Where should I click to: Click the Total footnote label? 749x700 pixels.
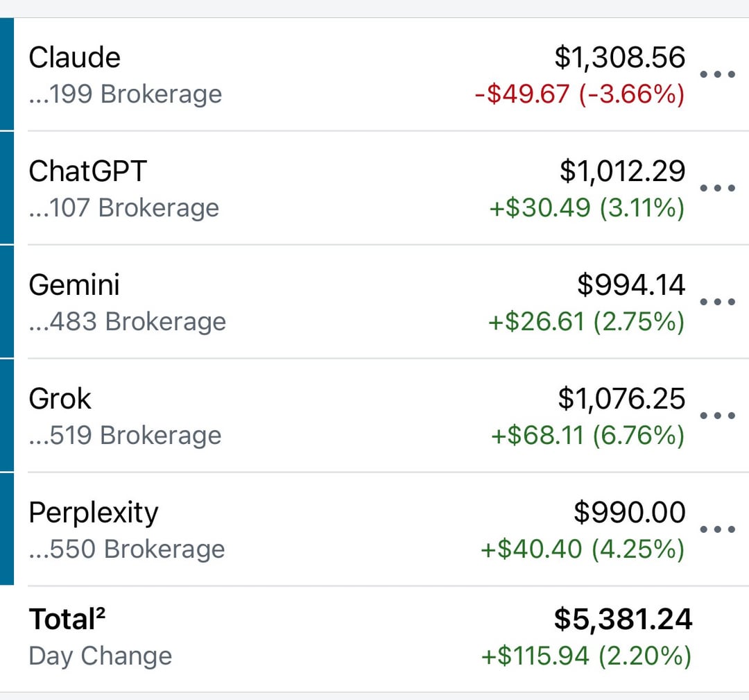pos(67,620)
